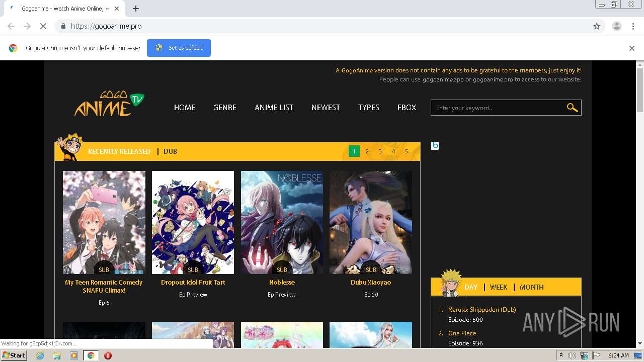Click Ep 6 under SNAFU Climax
This screenshot has height=362, width=644.
click(104, 303)
